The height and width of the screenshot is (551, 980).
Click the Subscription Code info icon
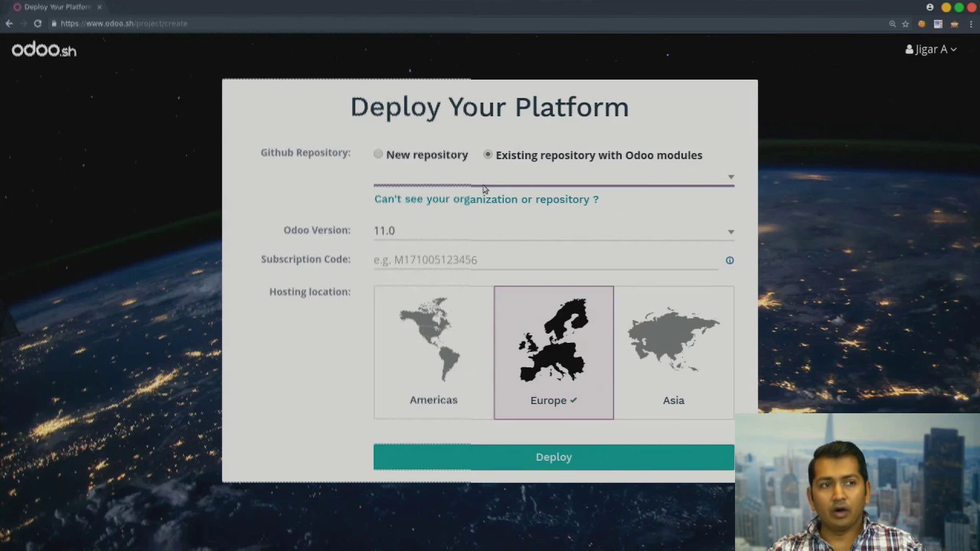pyautogui.click(x=730, y=260)
